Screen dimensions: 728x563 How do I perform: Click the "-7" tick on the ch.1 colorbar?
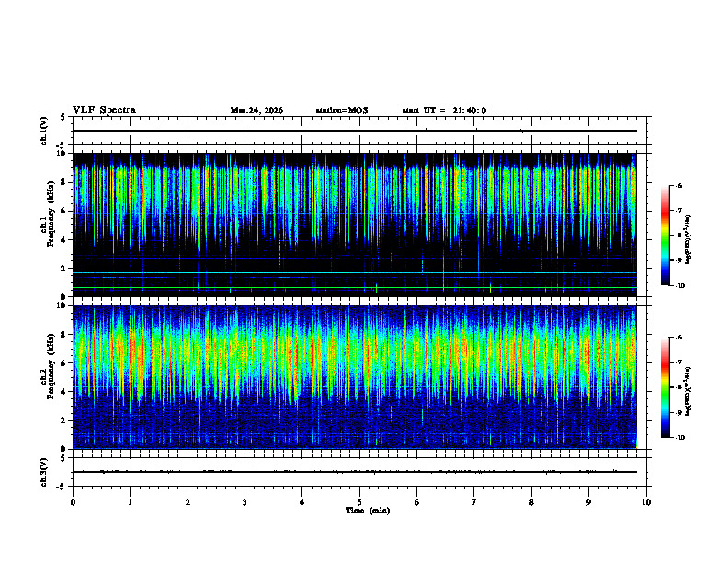point(677,211)
